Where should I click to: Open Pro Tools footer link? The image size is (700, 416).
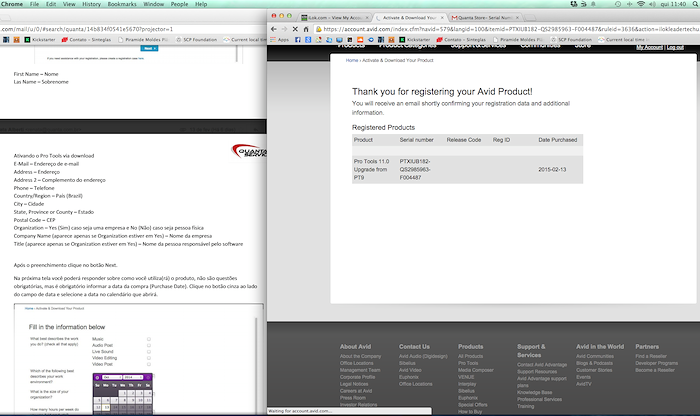(x=468, y=363)
